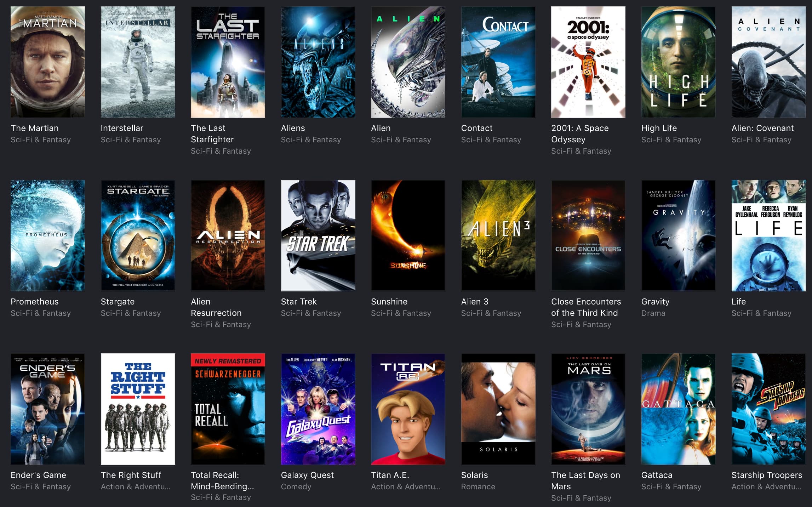The image size is (812, 507).
Task: Click the 'Titan A.E.' title text
Action: tap(390, 475)
